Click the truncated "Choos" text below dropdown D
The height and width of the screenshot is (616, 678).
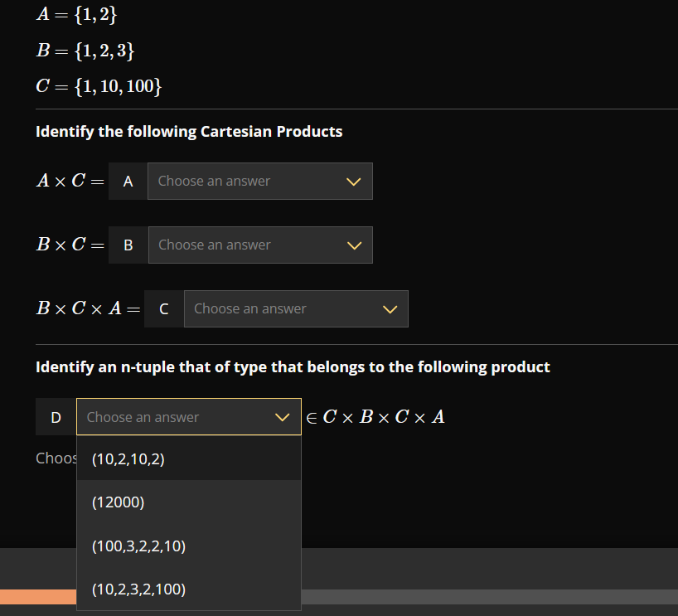[56, 458]
